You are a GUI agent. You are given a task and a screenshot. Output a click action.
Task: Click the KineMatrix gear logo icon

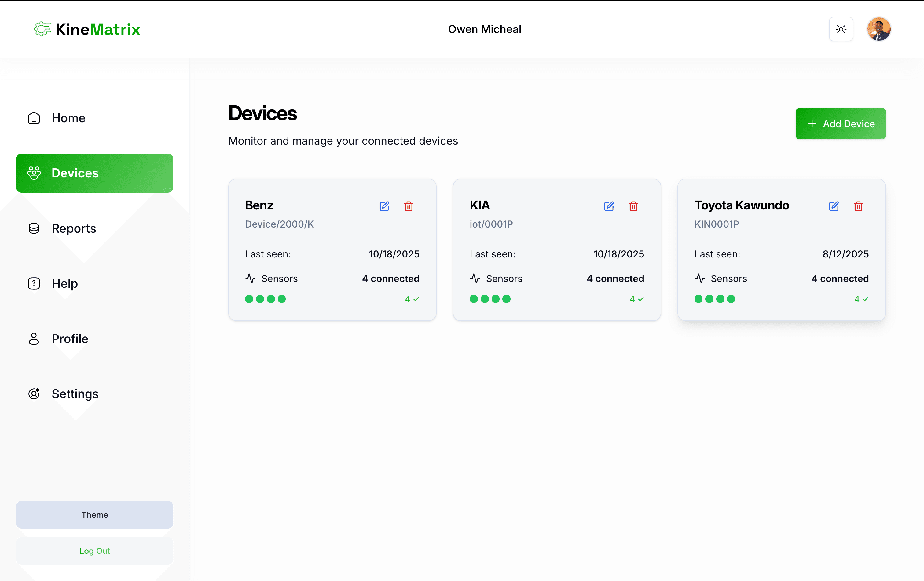coord(42,29)
